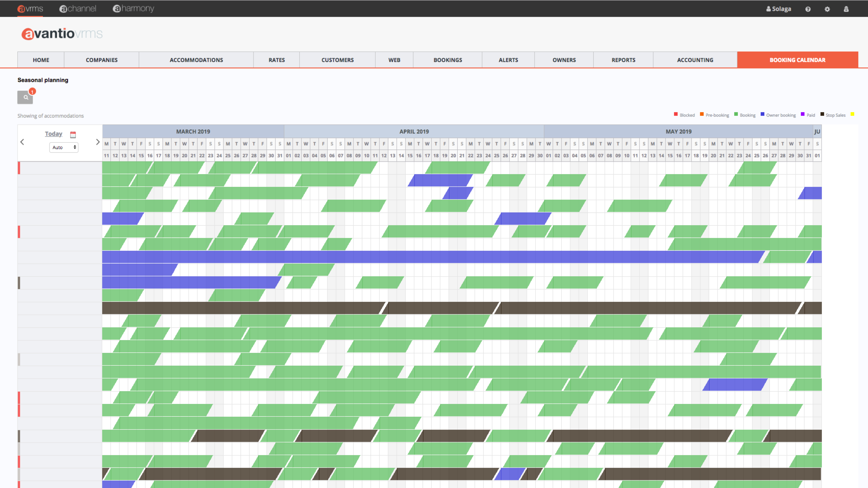Switch to the aharmony product tab
This screenshot has height=488, width=868.
[133, 8]
